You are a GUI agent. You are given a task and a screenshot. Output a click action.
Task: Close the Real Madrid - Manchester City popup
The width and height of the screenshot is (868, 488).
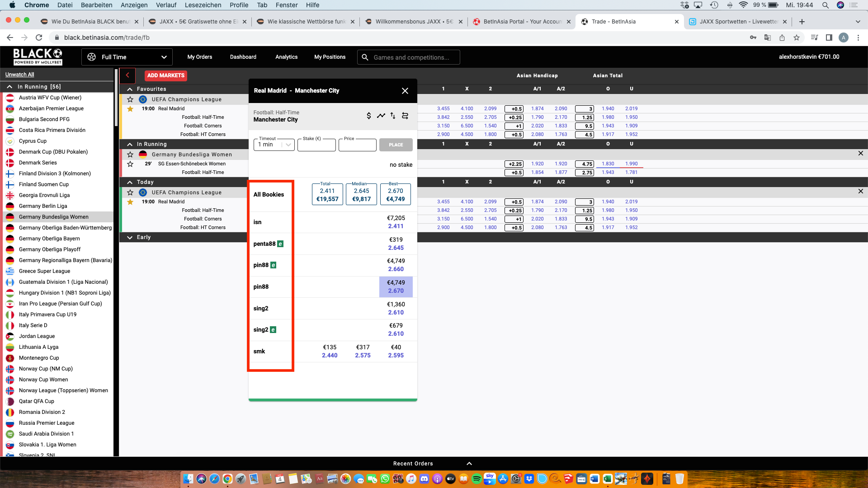point(405,91)
